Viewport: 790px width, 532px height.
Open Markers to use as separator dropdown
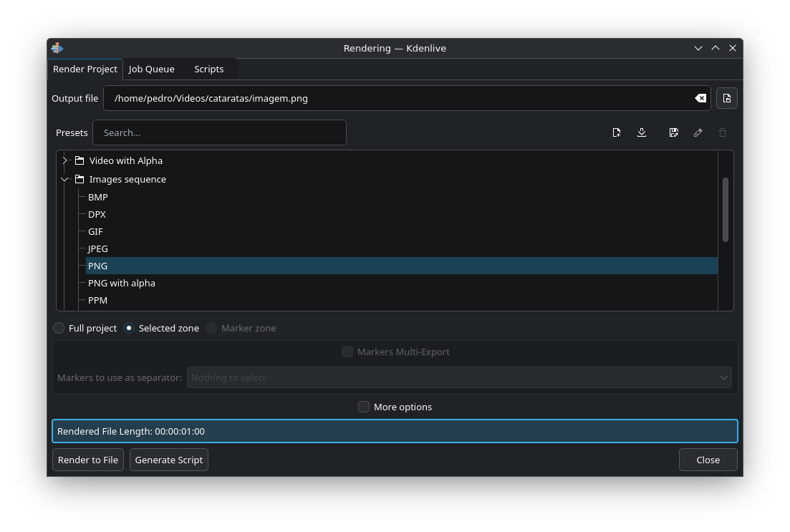click(x=458, y=377)
